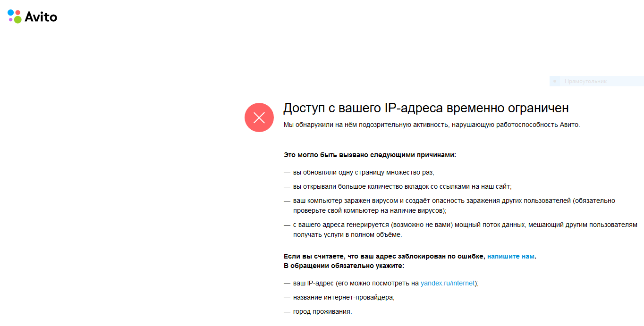The image size is (644, 326).
Task: Click 'название интернет-провайдера' line
Action: tap(344, 298)
